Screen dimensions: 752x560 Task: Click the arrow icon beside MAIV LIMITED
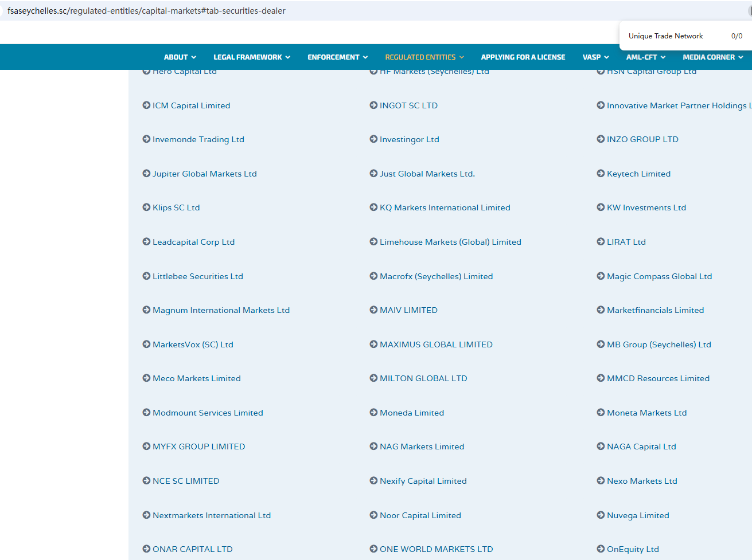tap(373, 310)
